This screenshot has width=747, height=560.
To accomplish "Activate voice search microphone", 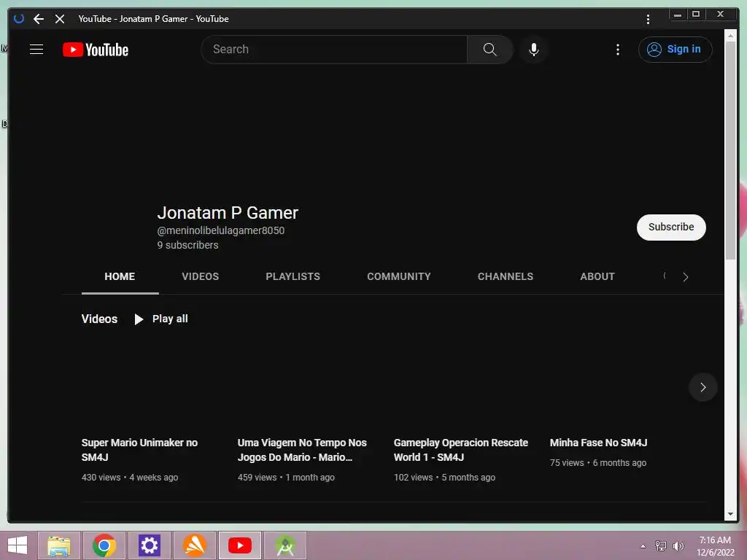I will coord(534,50).
